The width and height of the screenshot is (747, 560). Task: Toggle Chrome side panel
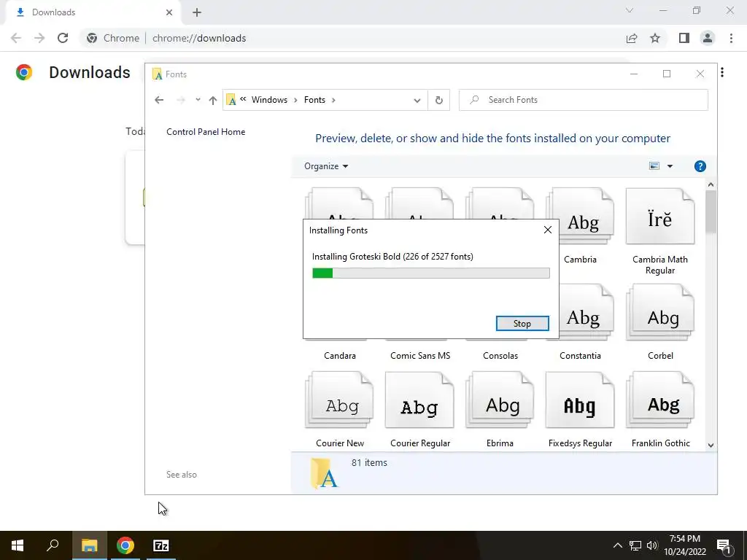(684, 38)
